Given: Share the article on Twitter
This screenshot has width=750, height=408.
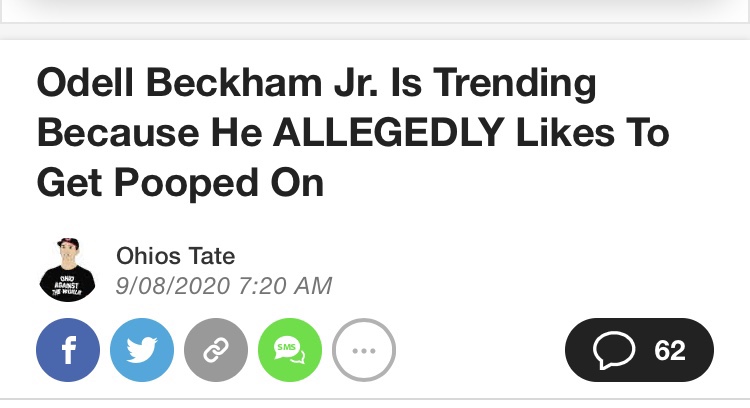Looking at the screenshot, I should (x=142, y=350).
